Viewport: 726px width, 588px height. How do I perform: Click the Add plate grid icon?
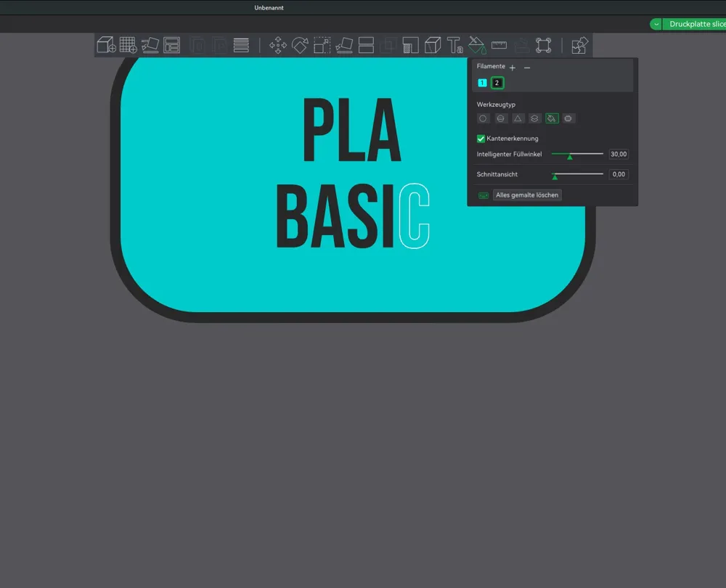129,45
